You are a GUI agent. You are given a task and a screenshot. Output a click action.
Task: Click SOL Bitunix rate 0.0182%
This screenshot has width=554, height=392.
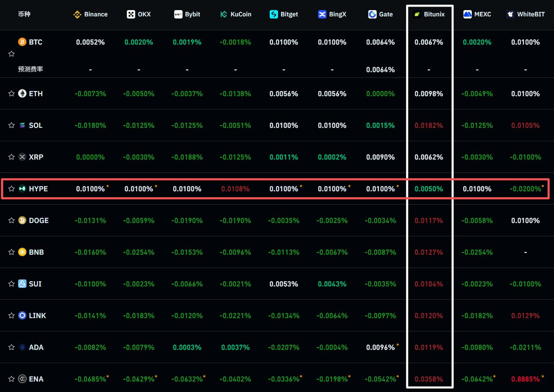[429, 126]
